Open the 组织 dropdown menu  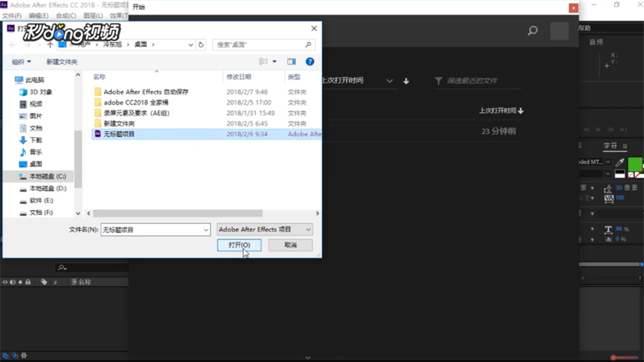(x=21, y=62)
